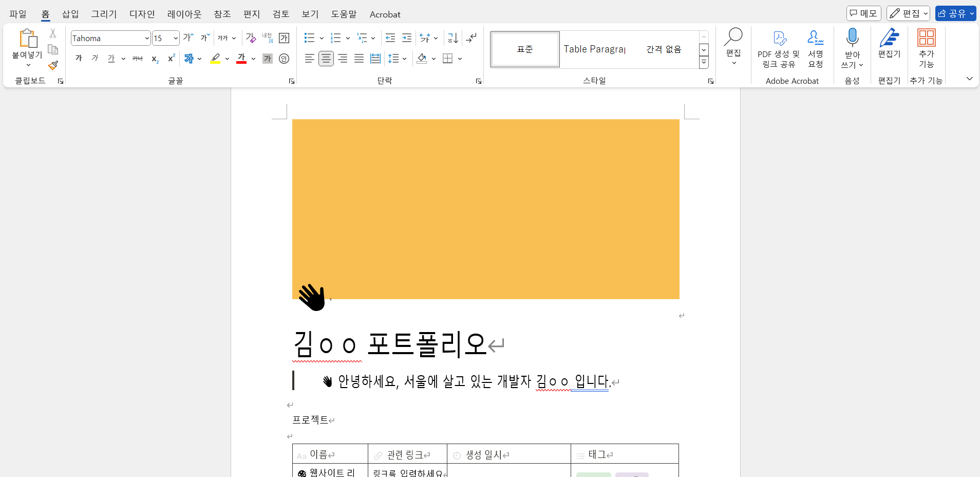Open font size 15 dropdown
Image resolution: width=980 pixels, height=477 pixels.
(x=176, y=38)
